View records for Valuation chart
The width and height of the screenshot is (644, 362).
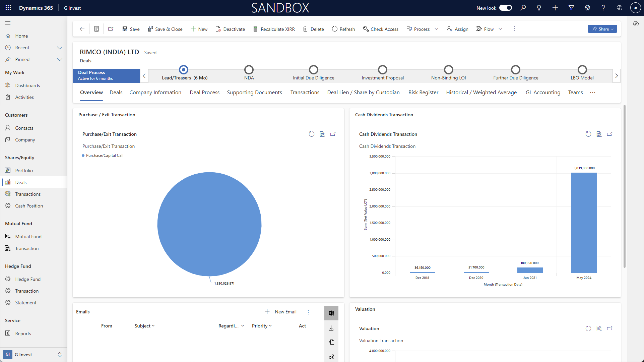pos(599,328)
